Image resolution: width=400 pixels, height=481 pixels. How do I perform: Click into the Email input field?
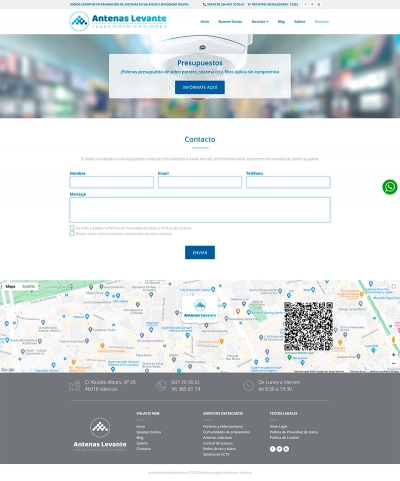click(200, 182)
